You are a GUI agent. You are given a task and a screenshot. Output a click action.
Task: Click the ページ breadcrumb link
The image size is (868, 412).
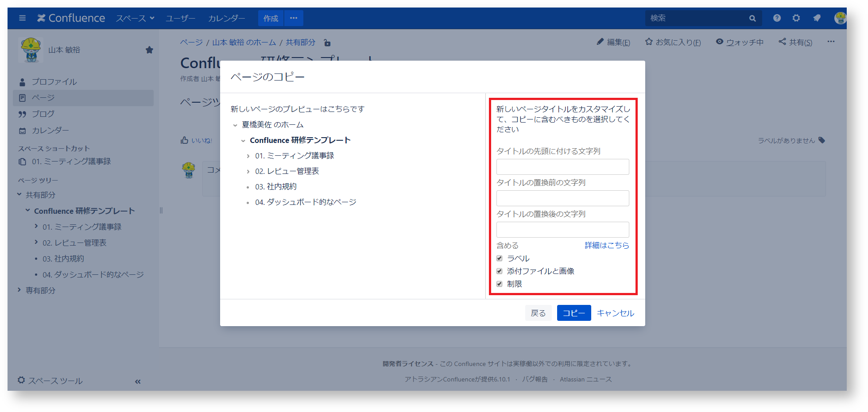191,42
